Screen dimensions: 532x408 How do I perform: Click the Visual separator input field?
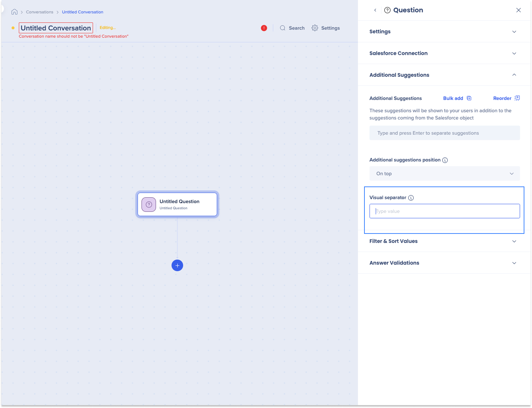click(444, 211)
